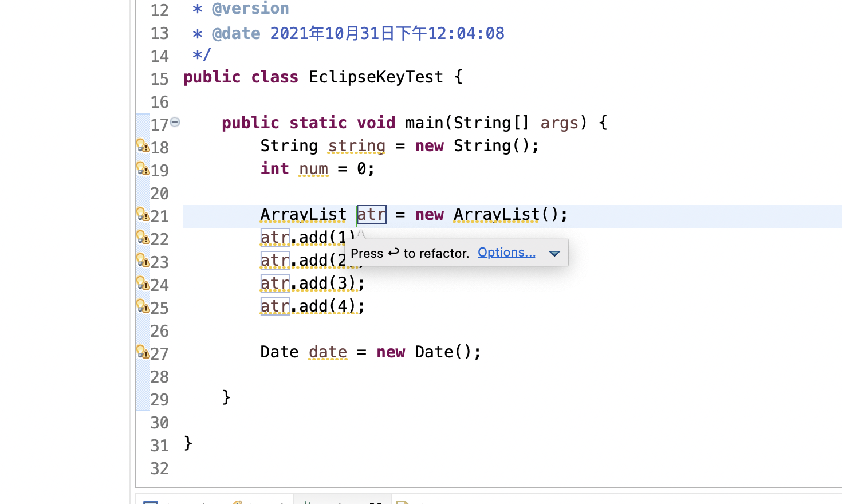Screen dimensions: 842x504
Task: Open the quick-fix warning marker on line 21
Action: [x=143, y=214]
